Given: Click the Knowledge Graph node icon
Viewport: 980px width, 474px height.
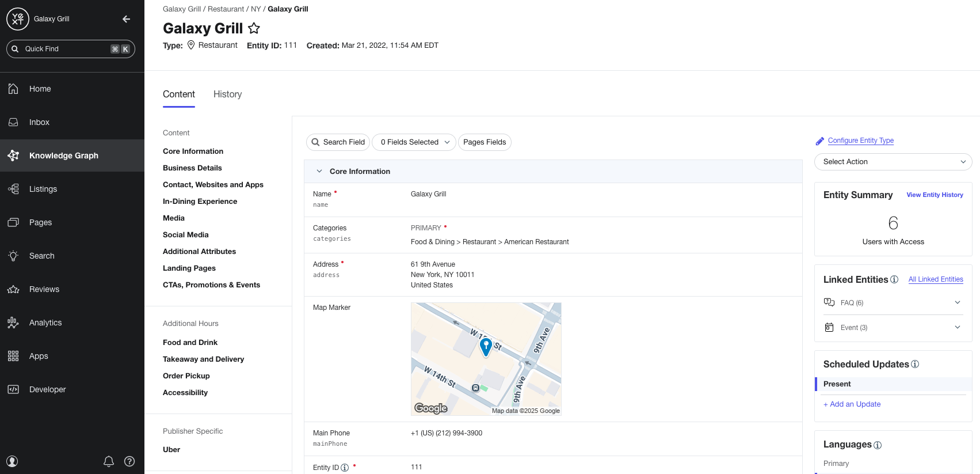Looking at the screenshot, I should coord(13,156).
